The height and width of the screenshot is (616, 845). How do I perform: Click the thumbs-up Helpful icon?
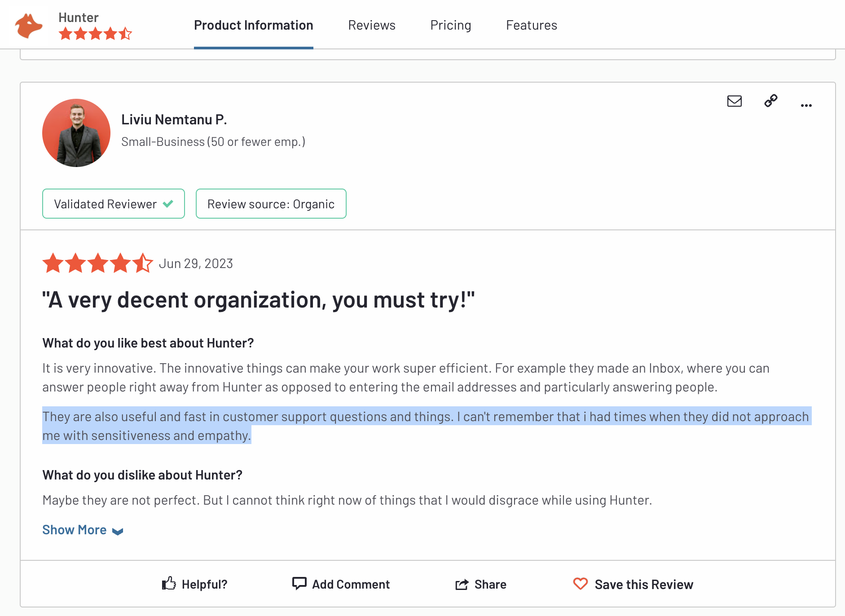tap(169, 583)
